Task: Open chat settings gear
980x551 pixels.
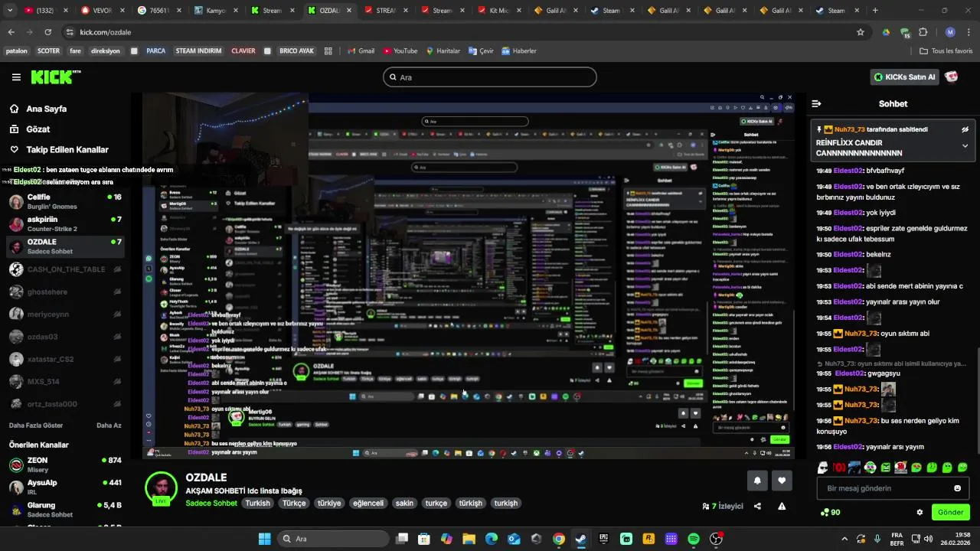Action: (920, 512)
